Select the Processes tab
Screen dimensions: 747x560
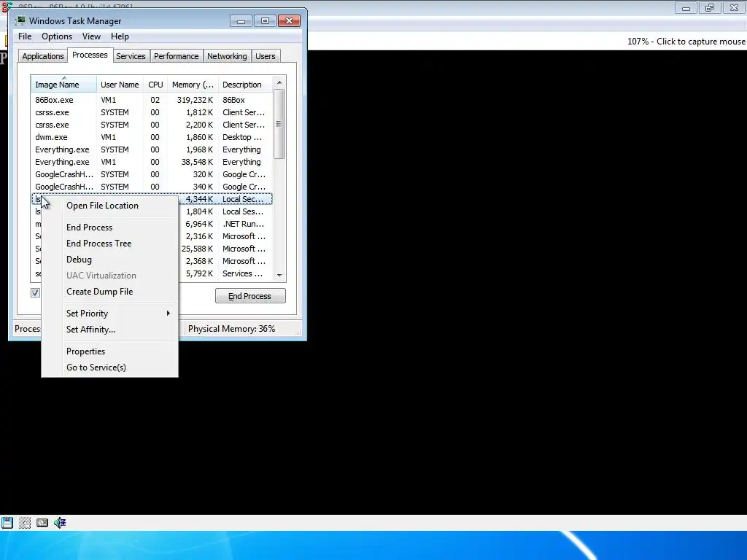pos(90,55)
